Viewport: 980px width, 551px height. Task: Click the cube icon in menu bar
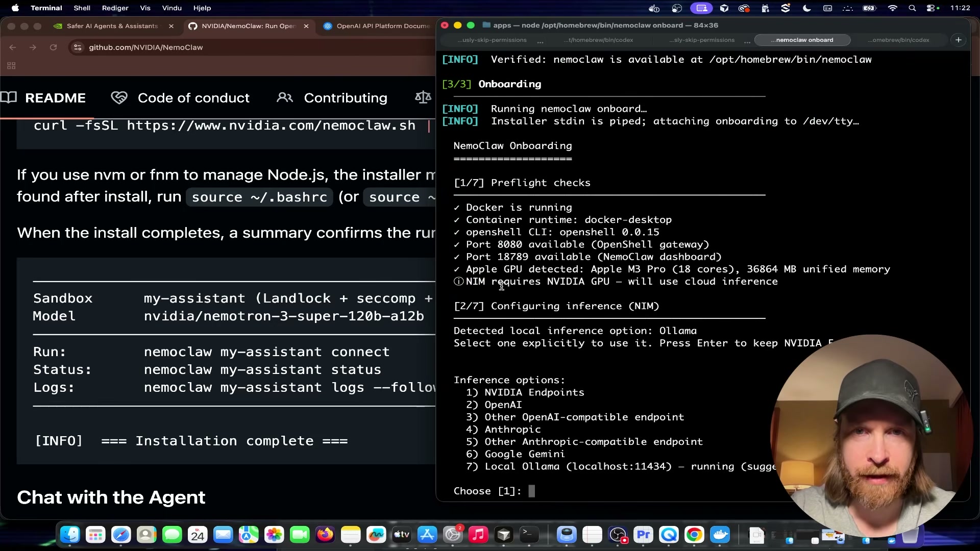pyautogui.click(x=724, y=8)
